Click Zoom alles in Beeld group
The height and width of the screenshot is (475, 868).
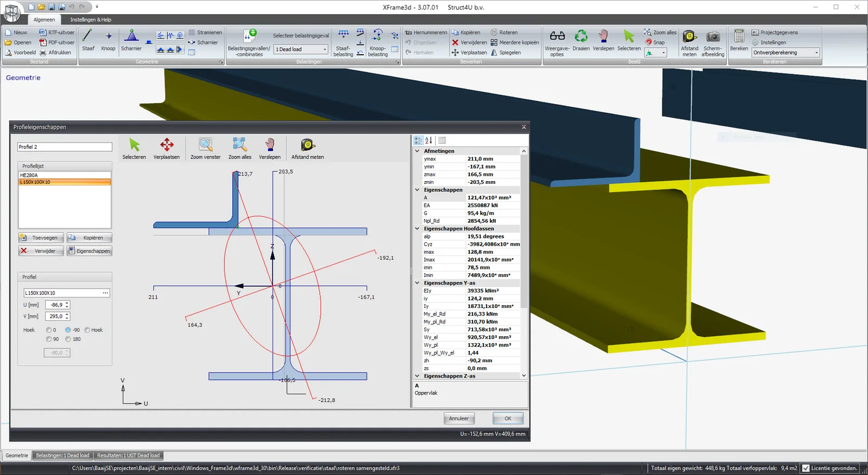click(x=660, y=33)
